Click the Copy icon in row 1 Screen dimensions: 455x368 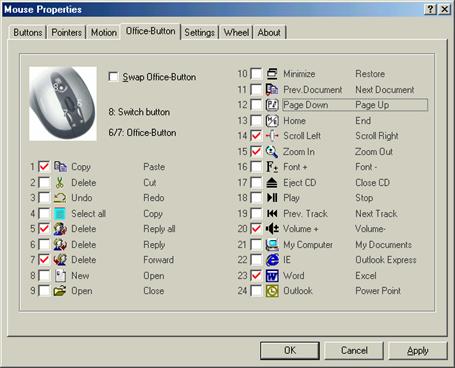point(60,166)
